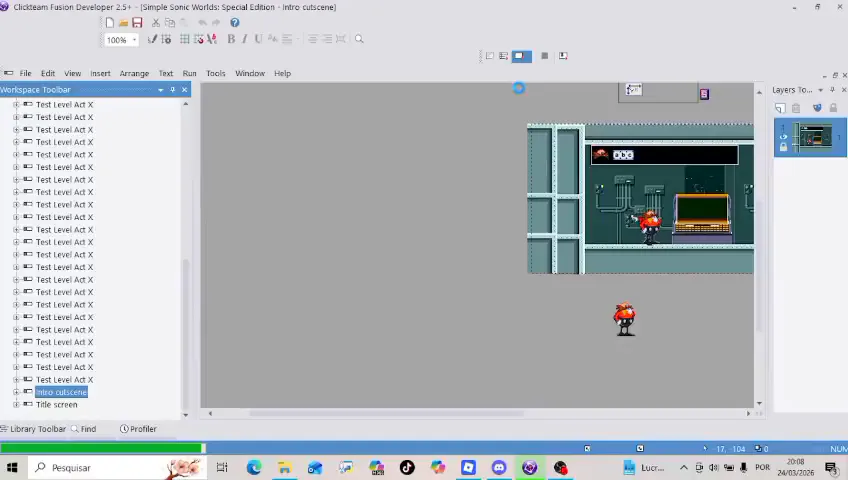The height and width of the screenshot is (480, 848).
Task: Open the grid setup icon with gear
Action: (167, 39)
